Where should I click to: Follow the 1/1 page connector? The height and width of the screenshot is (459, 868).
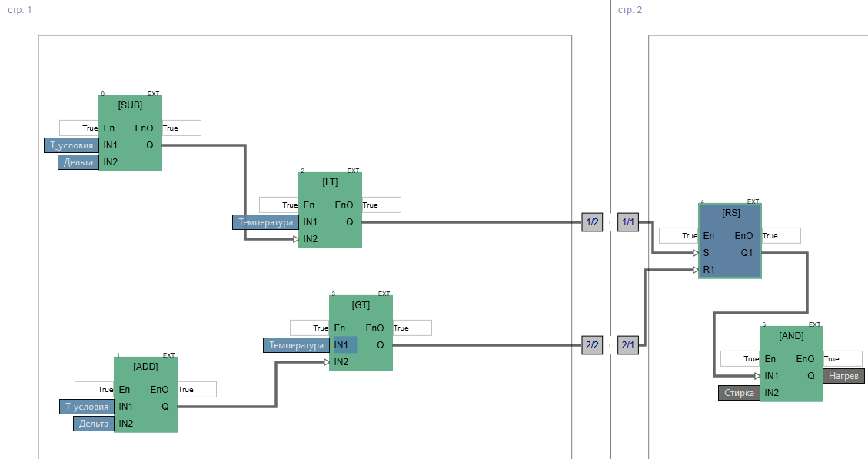(628, 222)
